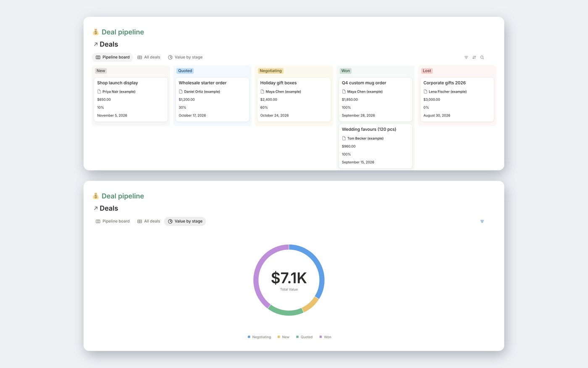Open Value by stage tab in top panel
The width and height of the screenshot is (588, 368).
tap(185, 57)
